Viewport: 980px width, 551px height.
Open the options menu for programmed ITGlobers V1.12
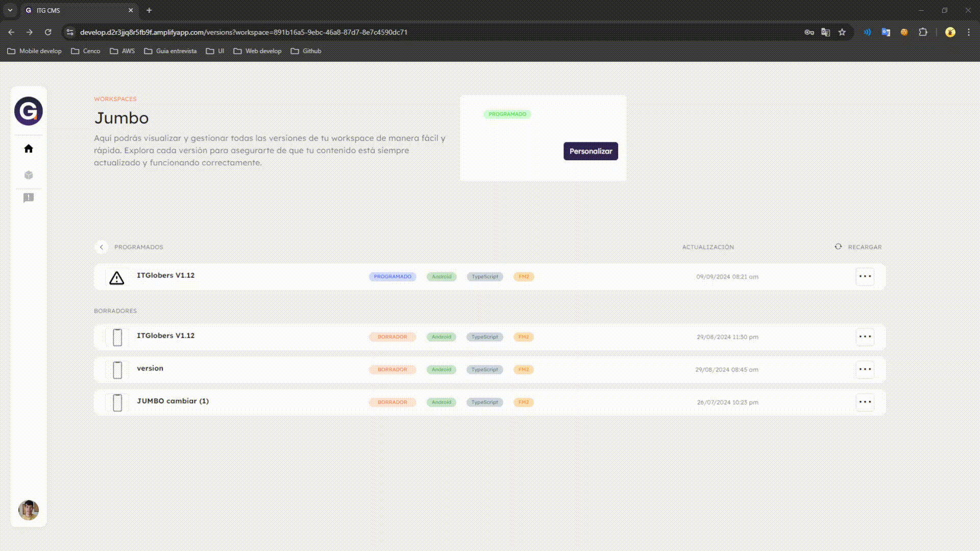point(865,277)
